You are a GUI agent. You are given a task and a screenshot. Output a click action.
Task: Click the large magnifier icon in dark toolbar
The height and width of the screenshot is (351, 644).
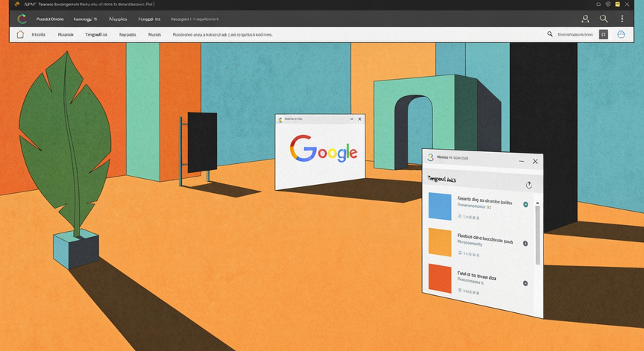603,19
